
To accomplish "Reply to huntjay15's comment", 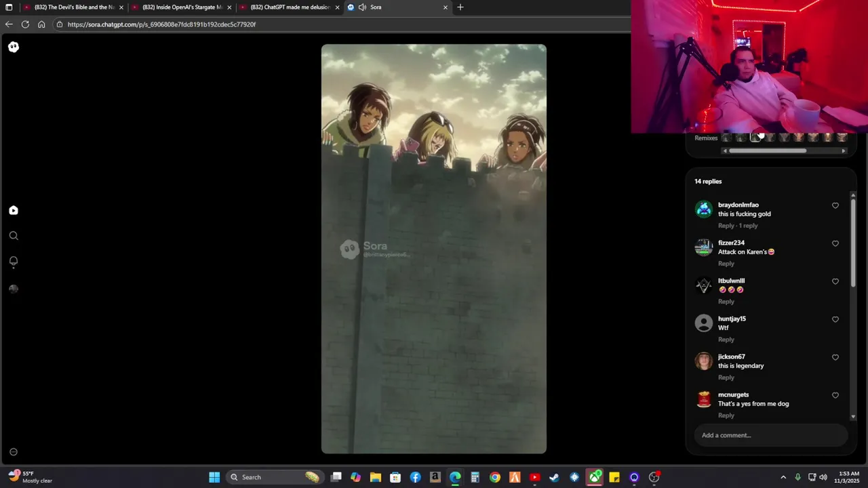I will point(726,340).
